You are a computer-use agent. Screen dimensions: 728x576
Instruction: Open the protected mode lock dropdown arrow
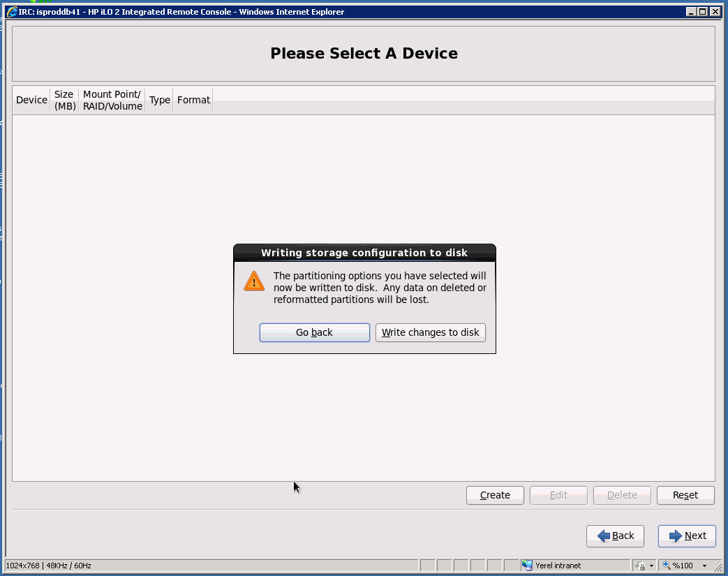click(x=651, y=566)
